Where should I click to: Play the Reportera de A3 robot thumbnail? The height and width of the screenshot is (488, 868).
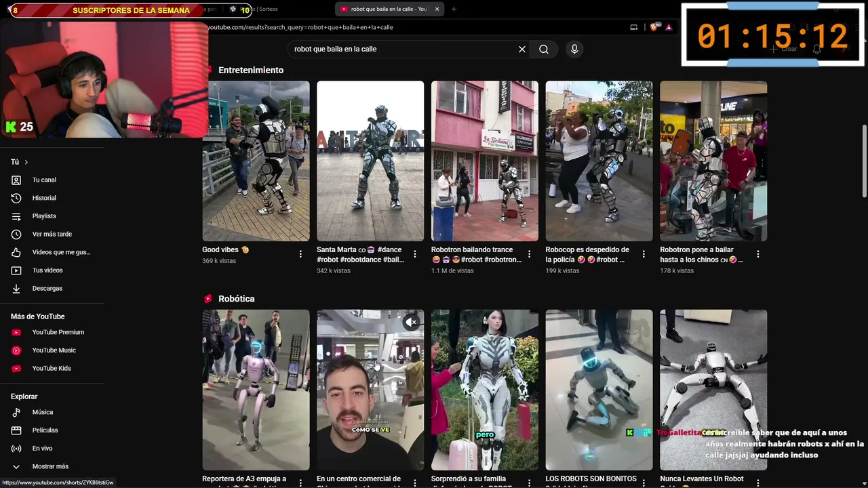(x=256, y=390)
